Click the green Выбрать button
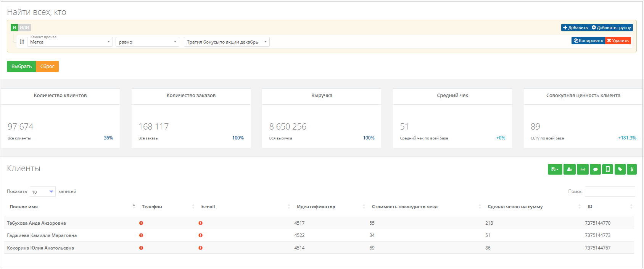This screenshot has height=269, width=644. (21, 66)
